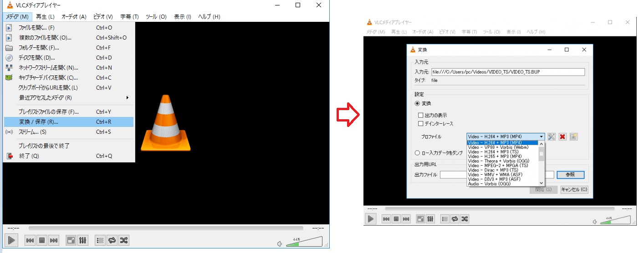The image size is (644, 253).
Task: Mute via speaker icon in left VLC window
Action: [x=280, y=243]
